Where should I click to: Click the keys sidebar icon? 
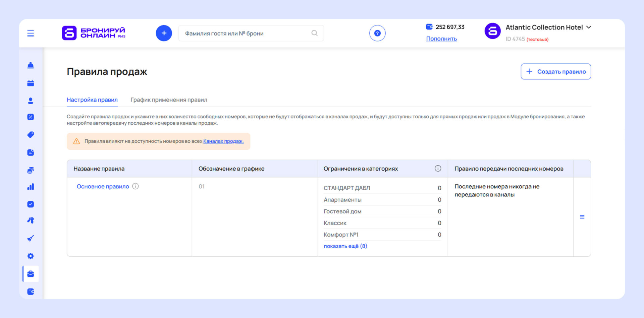(31, 220)
